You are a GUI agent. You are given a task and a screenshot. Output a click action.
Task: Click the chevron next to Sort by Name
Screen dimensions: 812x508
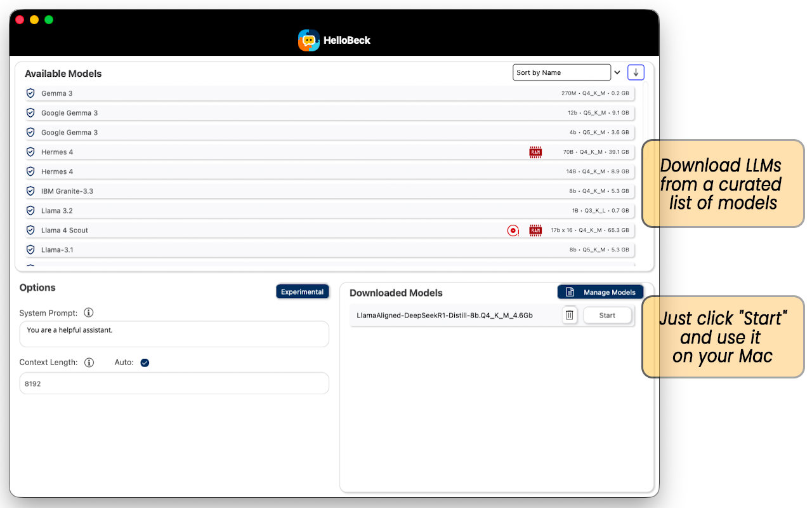[x=617, y=72]
